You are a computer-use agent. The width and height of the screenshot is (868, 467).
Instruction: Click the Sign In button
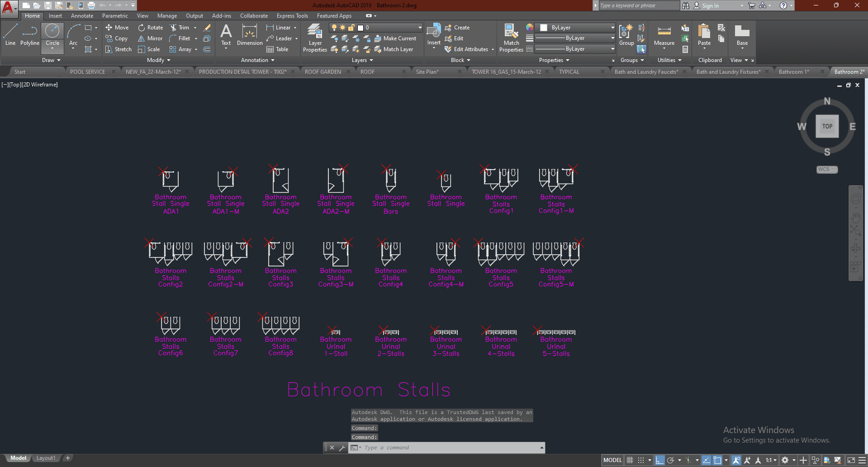click(x=710, y=6)
